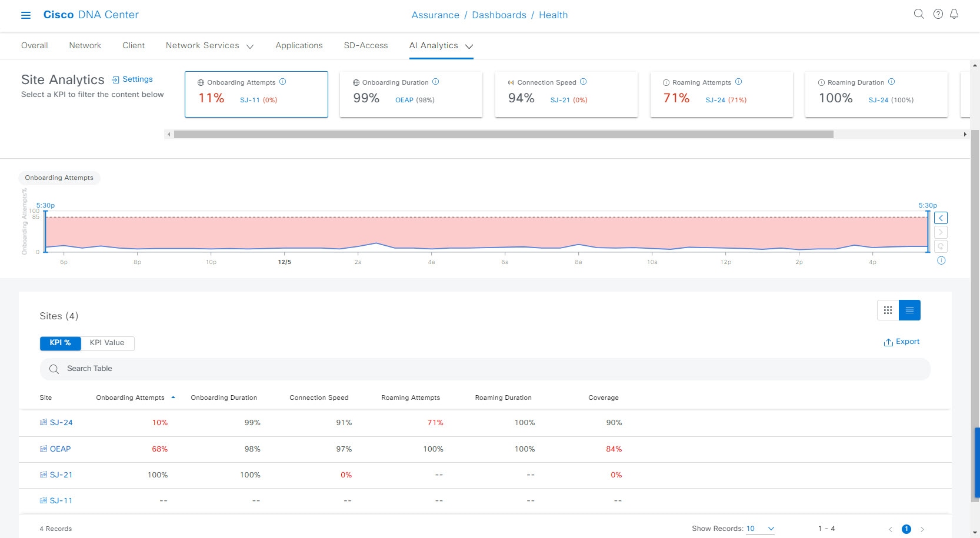
Task: Open the Network tab
Action: click(x=85, y=45)
